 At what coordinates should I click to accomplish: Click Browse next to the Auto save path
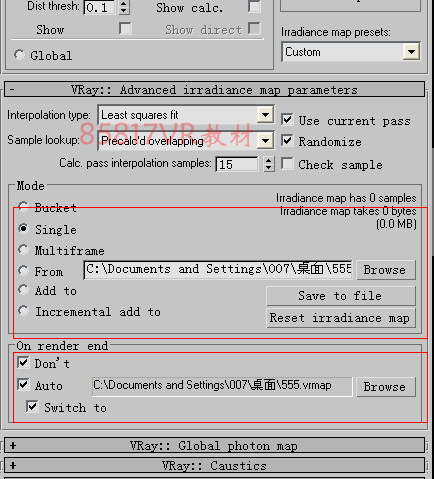click(x=386, y=387)
